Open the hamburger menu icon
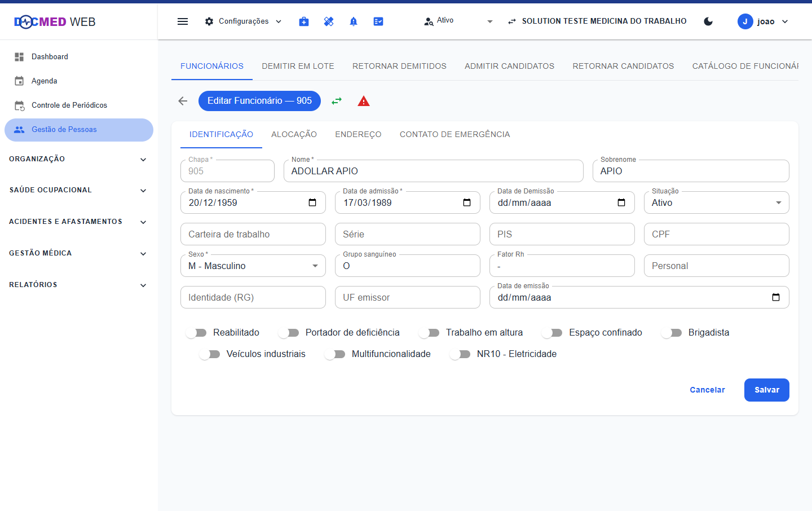The image size is (812, 511). (183, 21)
